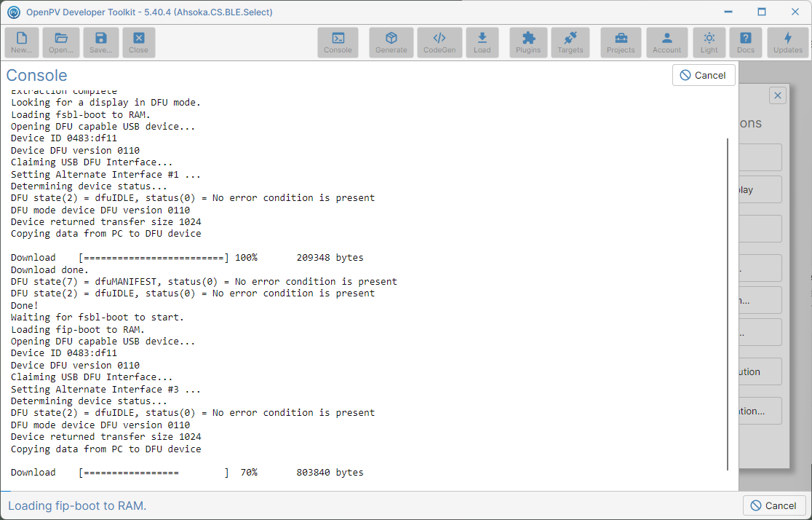Viewport: 812px width, 520px height.
Task: Cancel operation via top Console Cancel button
Action: pyautogui.click(x=704, y=75)
